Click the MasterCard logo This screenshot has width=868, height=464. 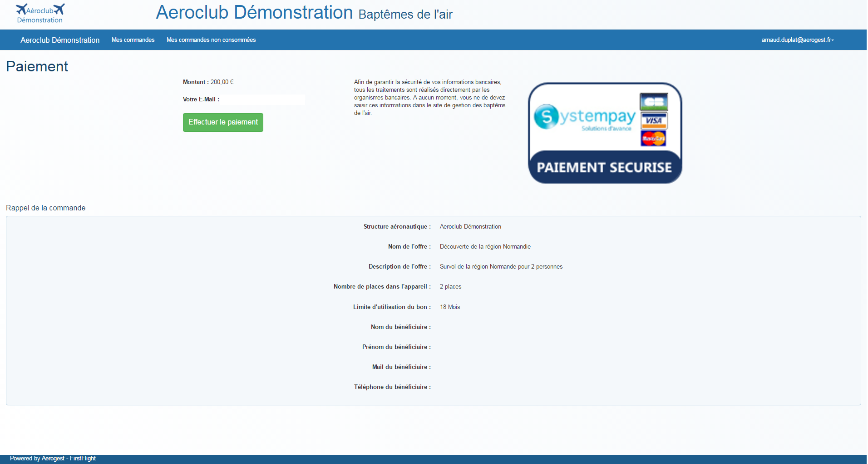click(654, 138)
